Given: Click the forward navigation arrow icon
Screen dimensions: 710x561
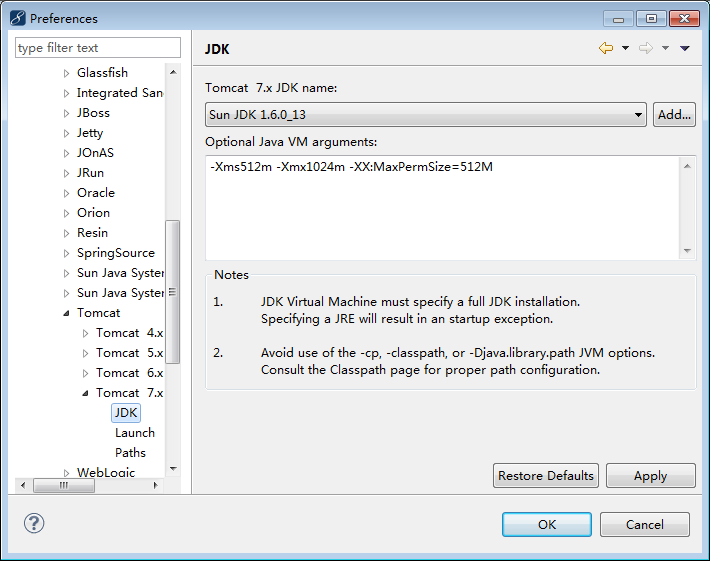Looking at the screenshot, I should pos(646,48).
